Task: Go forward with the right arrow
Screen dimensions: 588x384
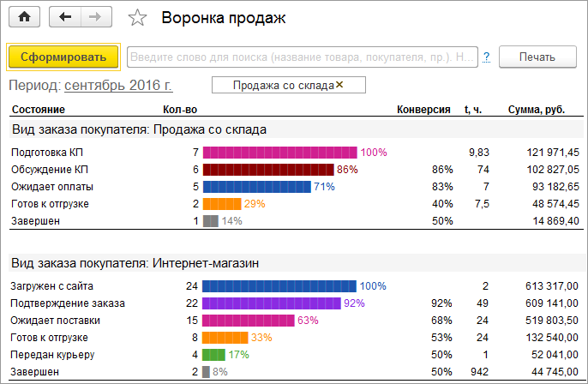Action: (x=95, y=17)
